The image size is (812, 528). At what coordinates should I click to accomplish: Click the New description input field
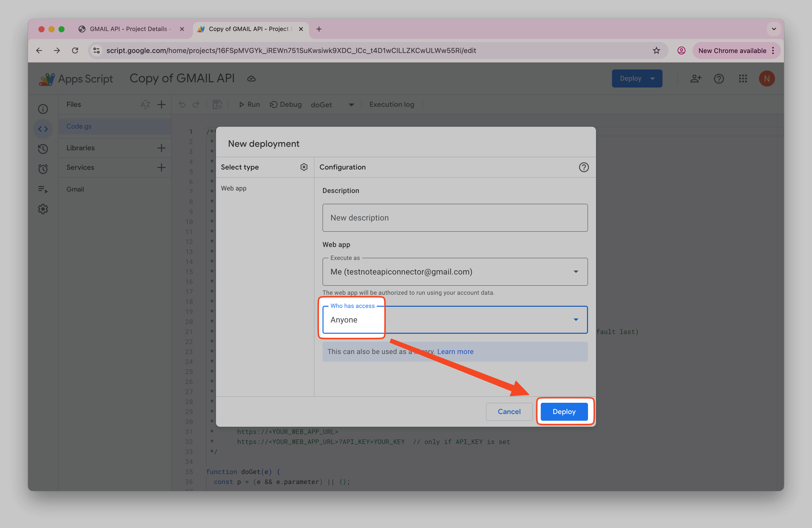(x=455, y=217)
